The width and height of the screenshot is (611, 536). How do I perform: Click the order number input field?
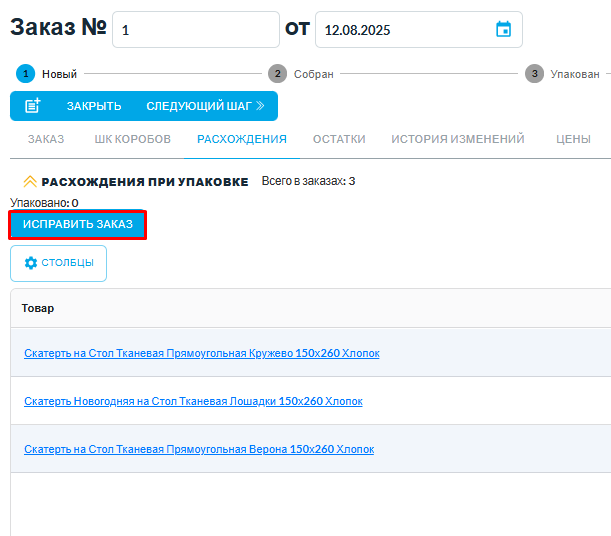click(x=195, y=30)
